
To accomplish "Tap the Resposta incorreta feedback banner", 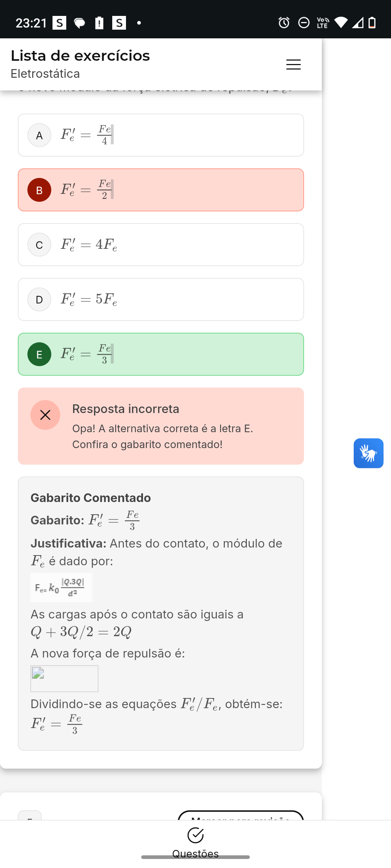I will click(161, 426).
